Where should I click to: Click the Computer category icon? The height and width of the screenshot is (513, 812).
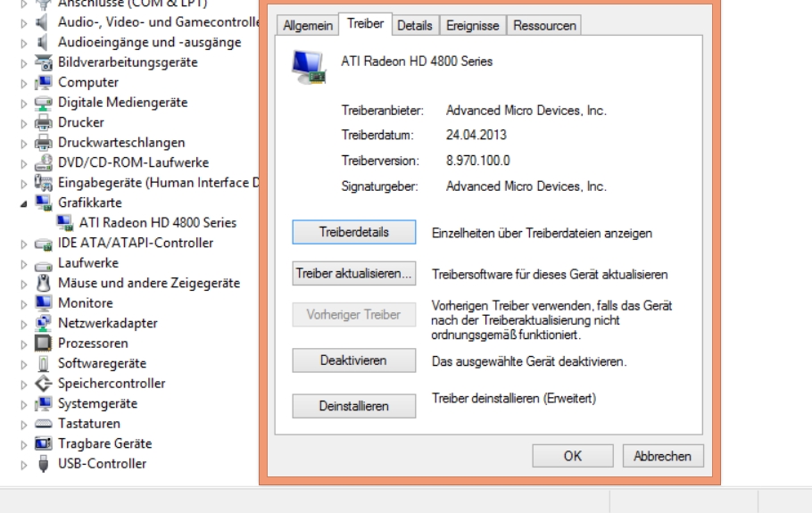tap(43, 83)
